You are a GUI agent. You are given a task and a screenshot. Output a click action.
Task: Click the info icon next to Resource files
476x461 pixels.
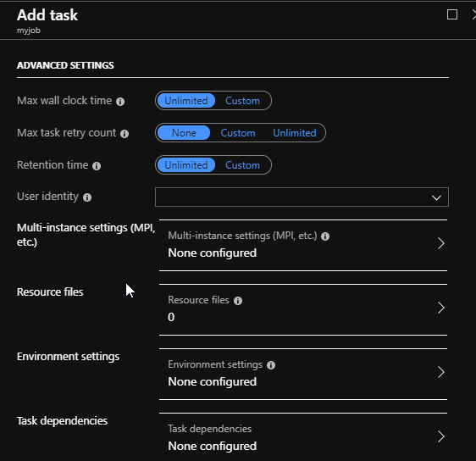(x=238, y=301)
